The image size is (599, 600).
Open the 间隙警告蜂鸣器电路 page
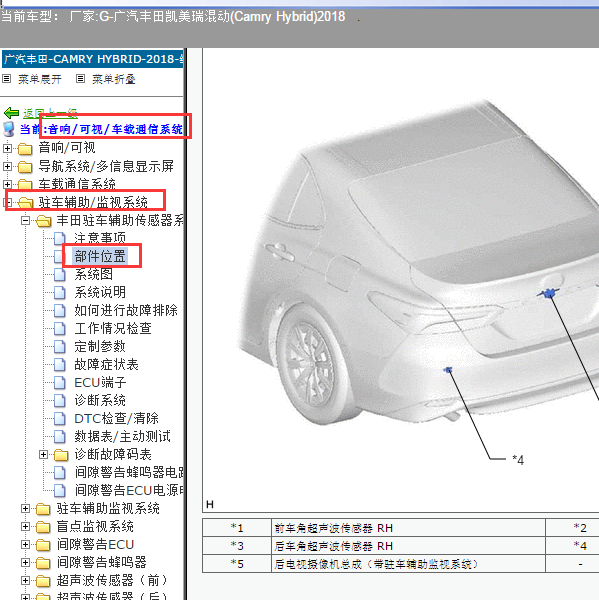[x=129, y=473]
